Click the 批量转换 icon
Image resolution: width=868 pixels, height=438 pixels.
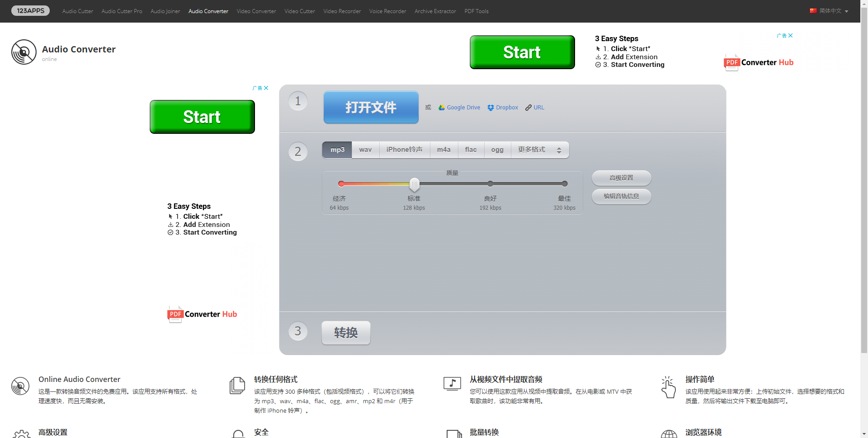(x=454, y=434)
